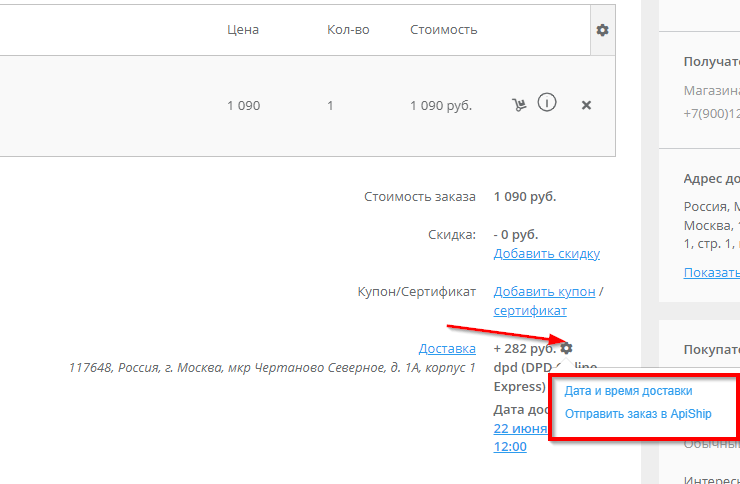Remove product with the X icon
This screenshot has height=484, width=740.
click(587, 105)
